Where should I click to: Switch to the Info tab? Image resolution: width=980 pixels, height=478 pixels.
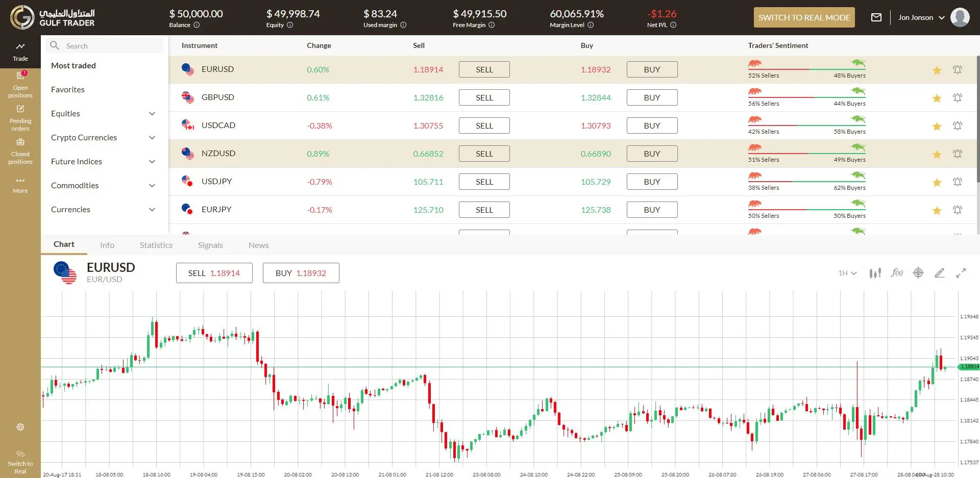click(107, 245)
